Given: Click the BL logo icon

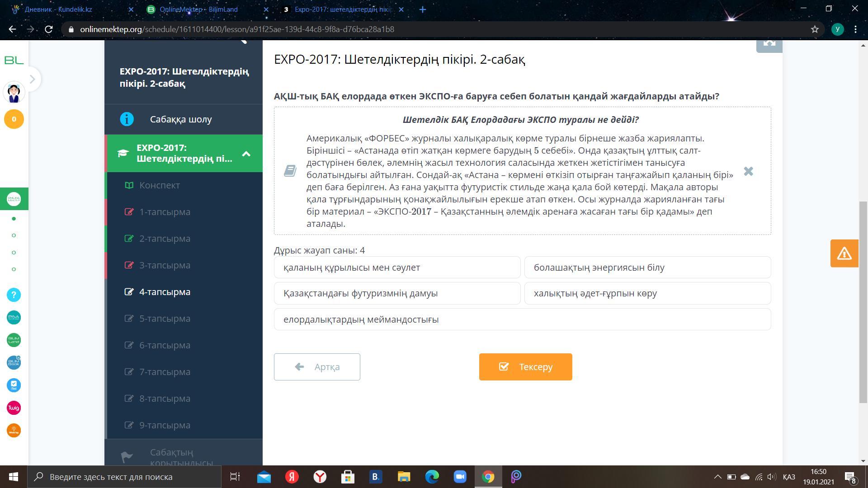Looking at the screenshot, I should click(14, 60).
